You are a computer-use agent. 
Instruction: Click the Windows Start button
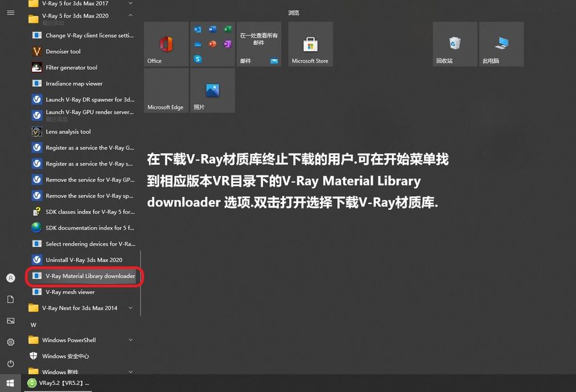(10, 383)
